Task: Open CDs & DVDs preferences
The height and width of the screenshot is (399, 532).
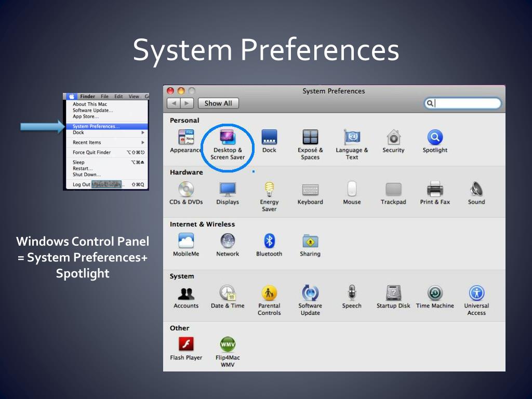Action: tap(186, 193)
